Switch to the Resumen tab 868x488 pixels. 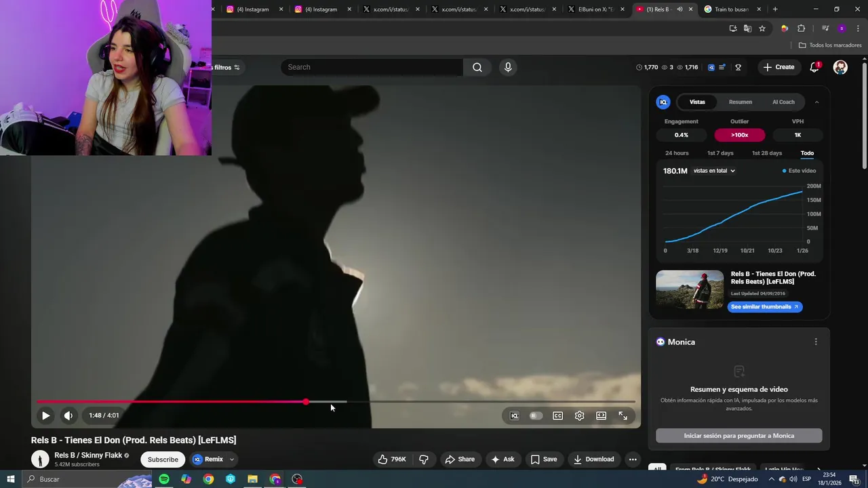[x=741, y=102]
